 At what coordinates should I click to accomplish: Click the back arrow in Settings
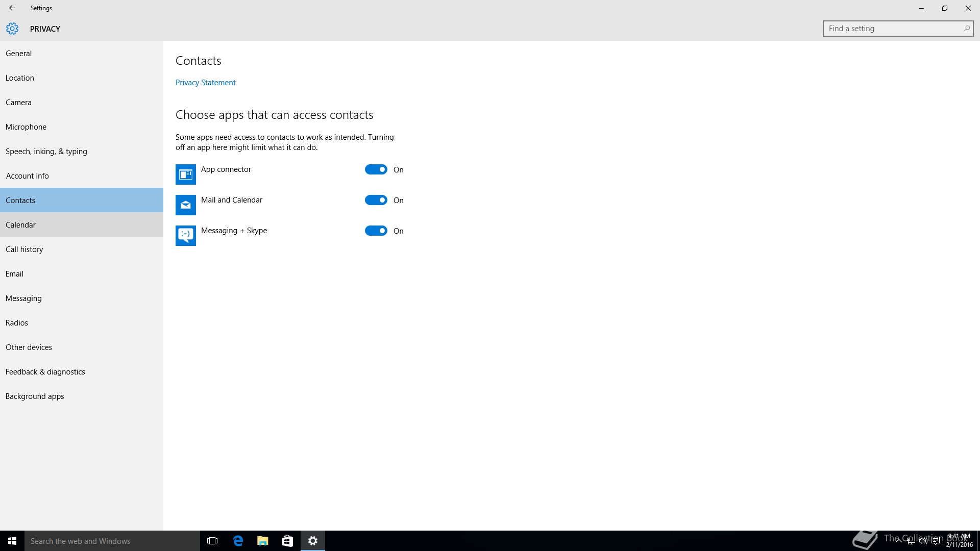12,8
